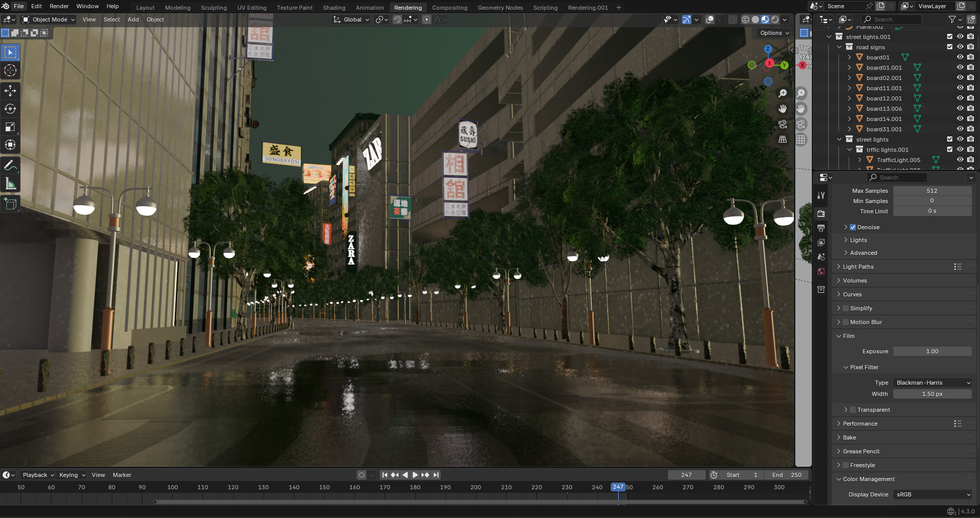
Task: Enable the Motion Blur checkbox
Action: (x=846, y=322)
